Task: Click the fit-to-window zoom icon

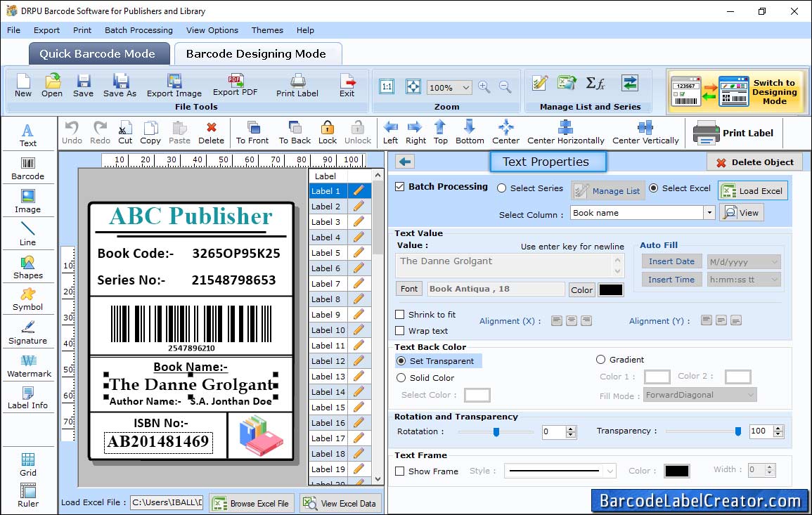Action: point(413,86)
